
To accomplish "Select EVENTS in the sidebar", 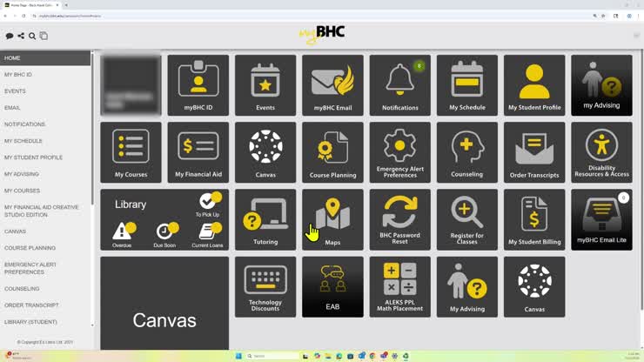I will pyautogui.click(x=15, y=91).
